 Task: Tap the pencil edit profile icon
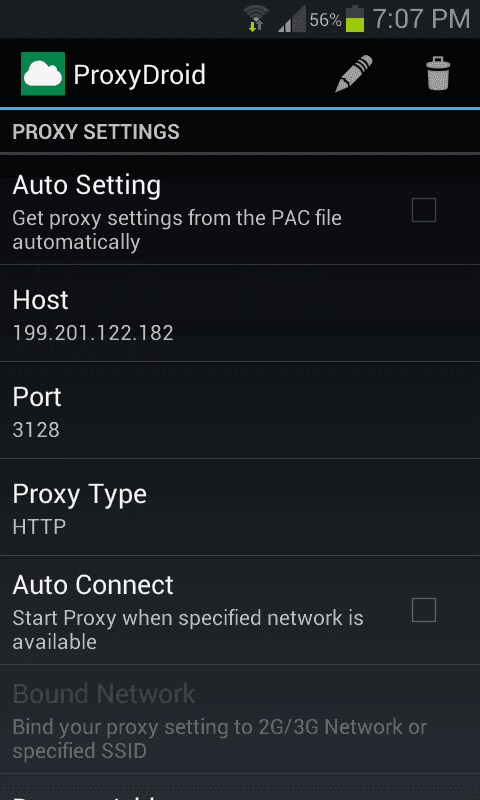point(353,74)
